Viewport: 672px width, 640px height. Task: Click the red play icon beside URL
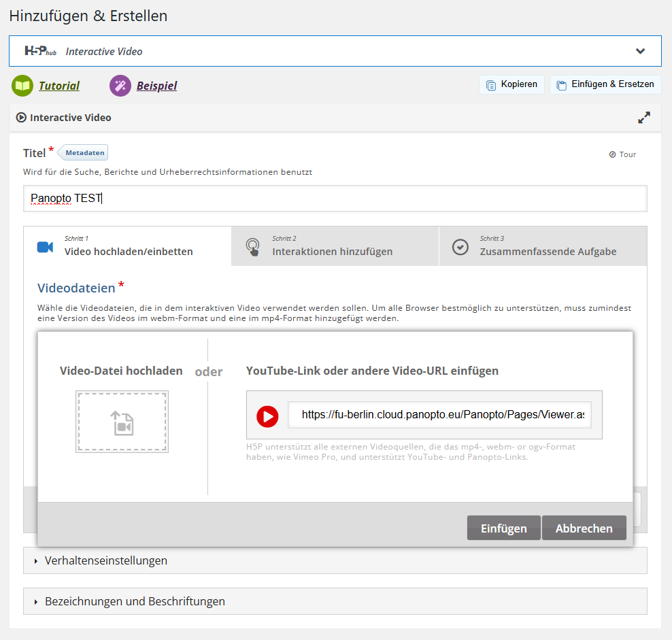(267, 416)
